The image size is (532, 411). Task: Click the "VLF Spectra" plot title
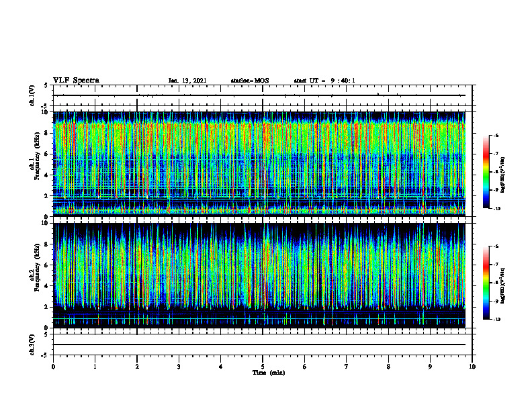coord(77,81)
